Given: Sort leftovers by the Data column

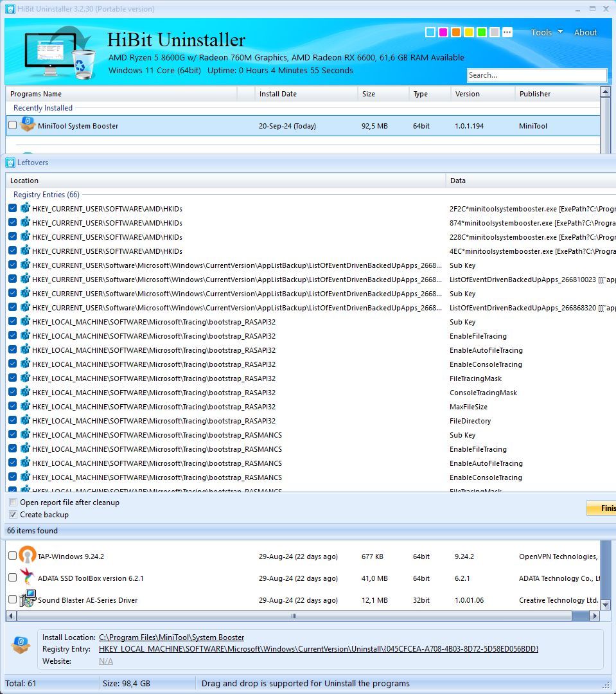Looking at the screenshot, I should (531, 181).
